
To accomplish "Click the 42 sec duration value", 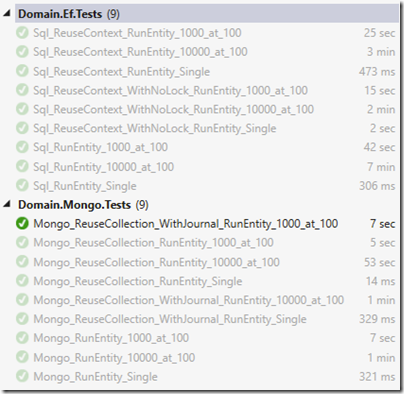I will [379, 147].
